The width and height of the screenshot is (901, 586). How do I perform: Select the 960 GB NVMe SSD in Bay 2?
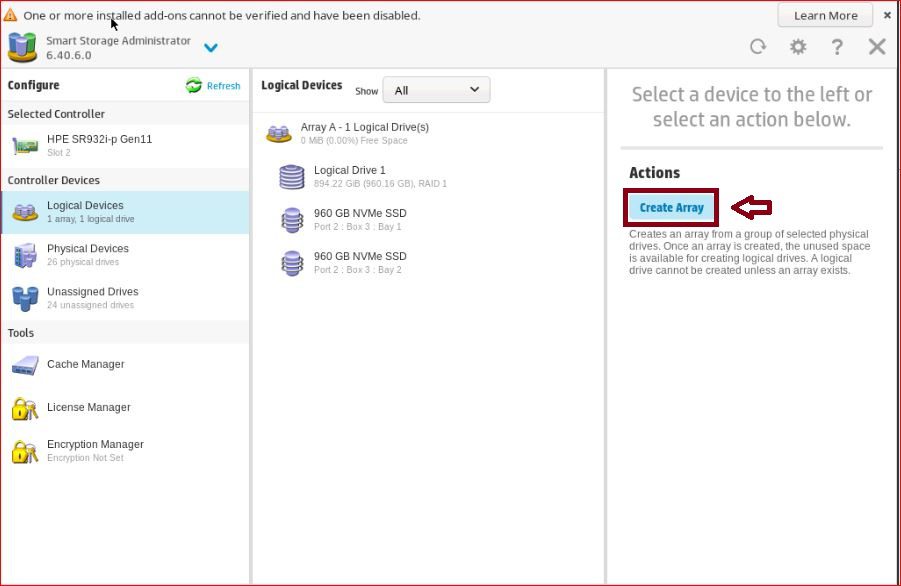coord(359,257)
